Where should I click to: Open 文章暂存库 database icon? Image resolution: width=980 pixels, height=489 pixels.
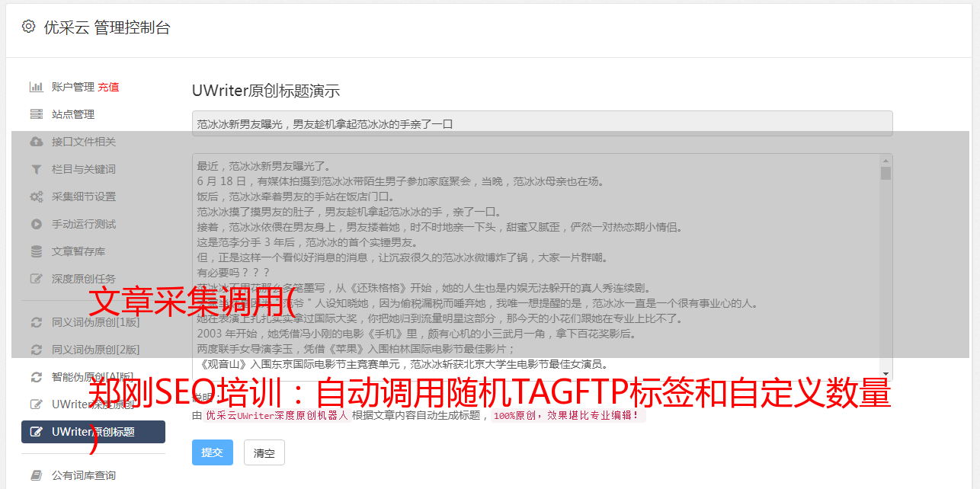click(36, 251)
